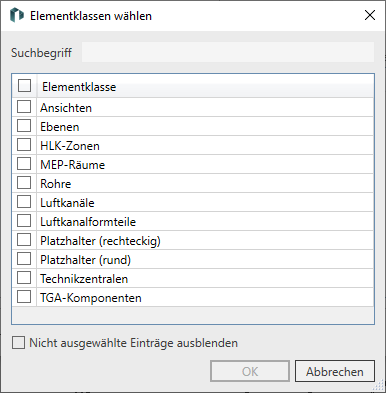The height and width of the screenshot is (393, 386).
Task: Confirm with the OK button
Action: pyautogui.click(x=250, y=371)
